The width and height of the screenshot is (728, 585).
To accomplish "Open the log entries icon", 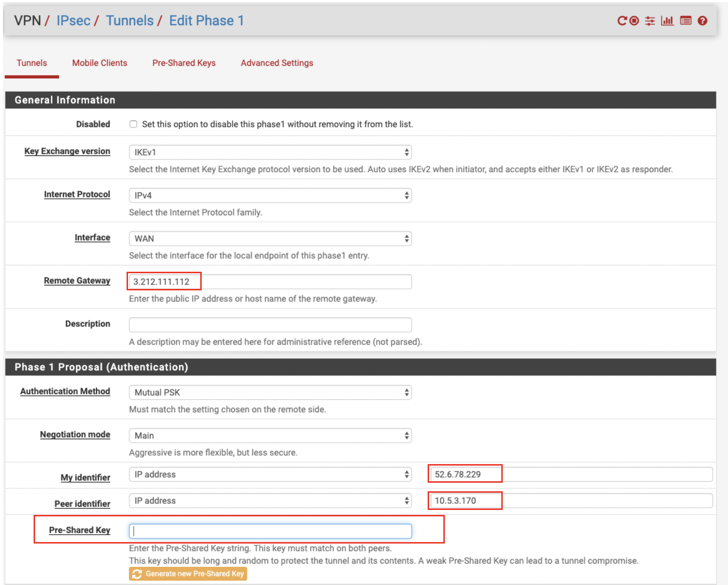I will tap(685, 21).
